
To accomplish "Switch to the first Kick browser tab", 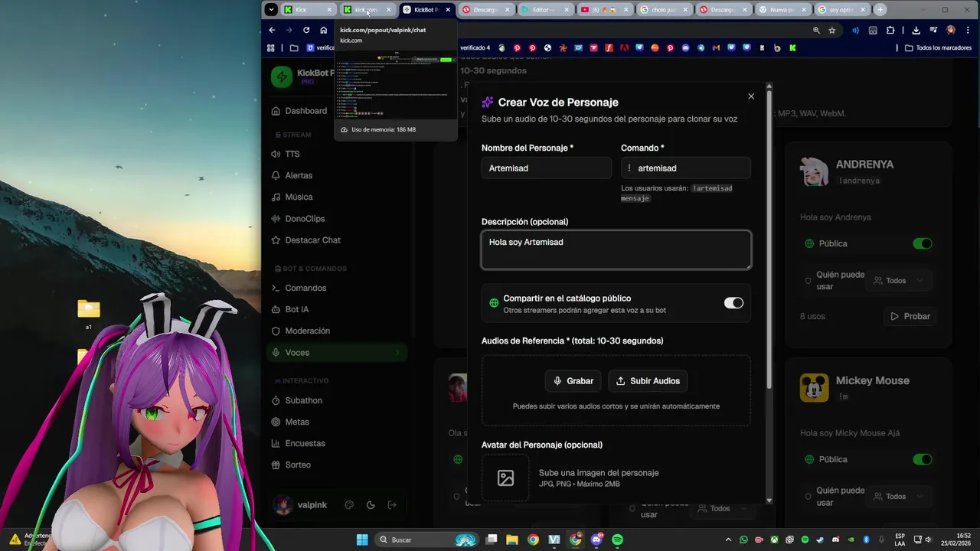I will (307, 10).
